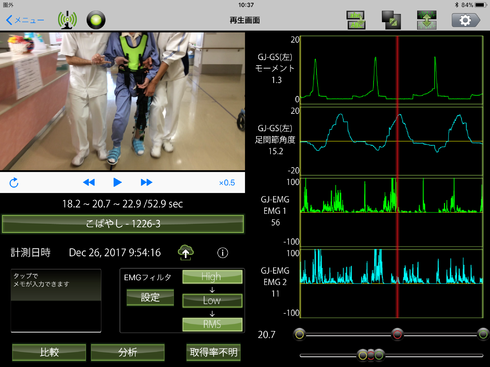Click the red playhead line marker

(x=397, y=177)
